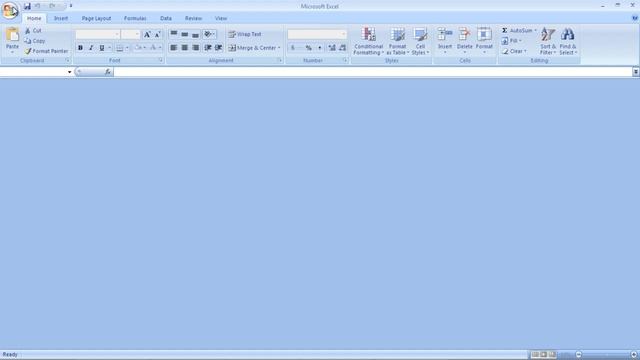
Task: Open the font size combo box
Action: (131, 34)
